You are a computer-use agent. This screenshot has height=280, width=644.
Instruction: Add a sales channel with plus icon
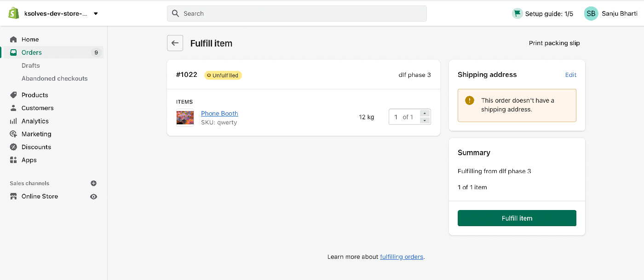[x=94, y=183]
